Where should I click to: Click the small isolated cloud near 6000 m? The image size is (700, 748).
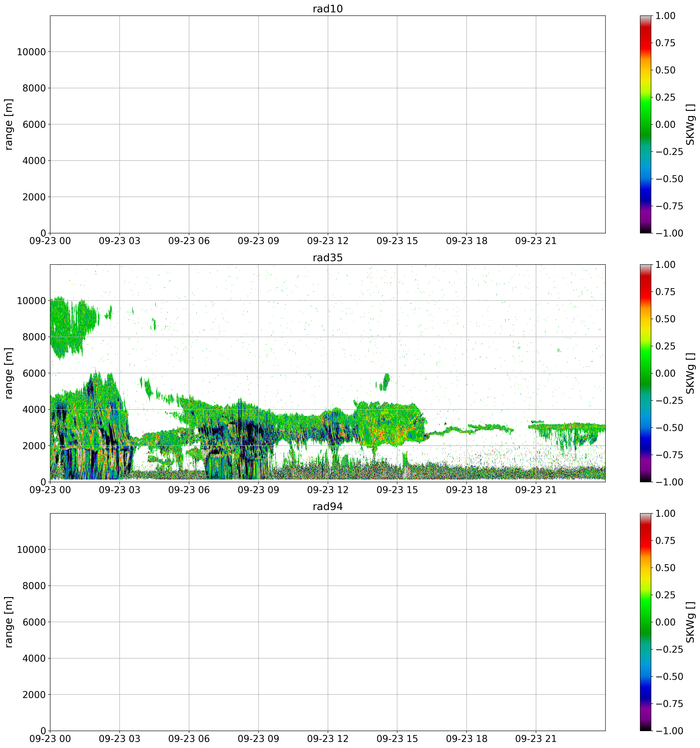385,382
